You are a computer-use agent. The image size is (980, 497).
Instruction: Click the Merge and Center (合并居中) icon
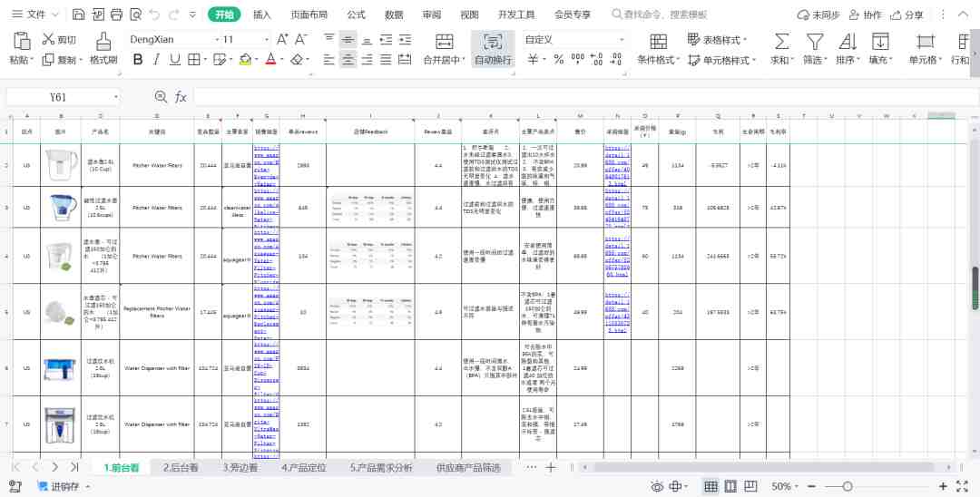444,42
